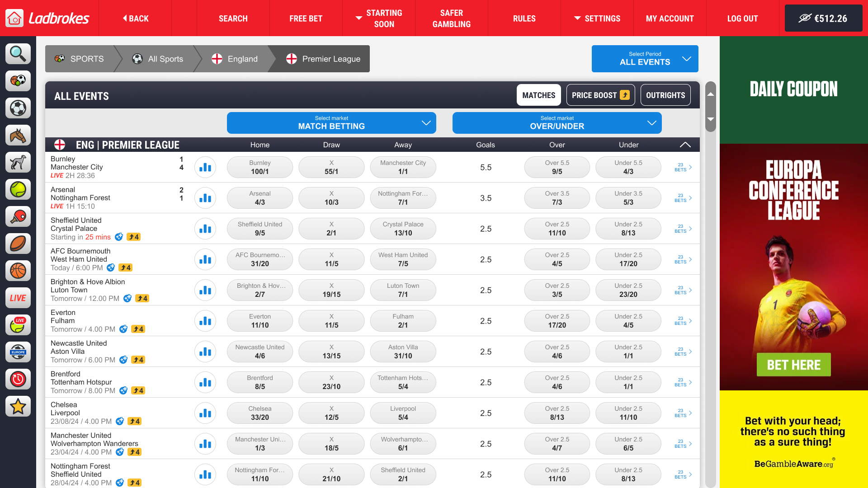Go to England breadcrumb
The image size is (868, 488).
[x=235, y=59]
